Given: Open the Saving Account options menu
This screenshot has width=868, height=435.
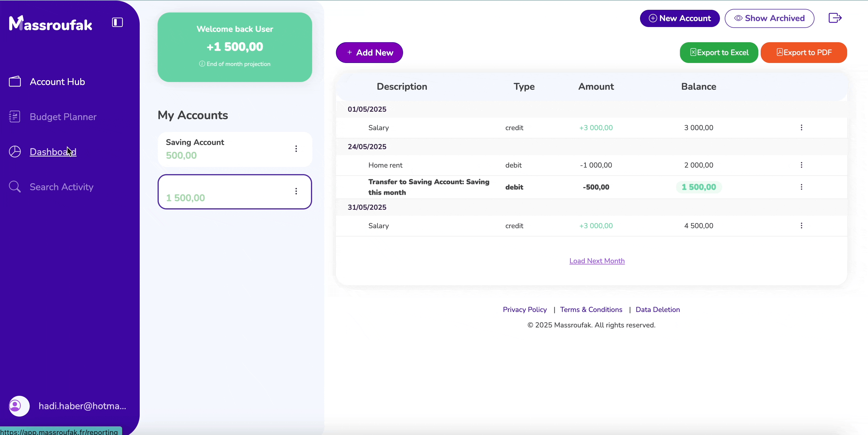Looking at the screenshot, I should (x=296, y=149).
